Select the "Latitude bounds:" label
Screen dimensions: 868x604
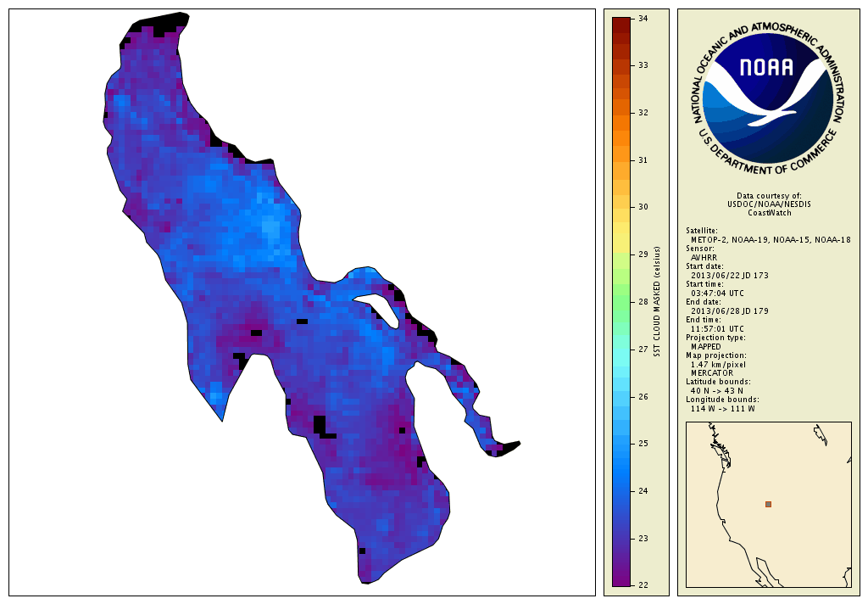pyautogui.click(x=719, y=382)
